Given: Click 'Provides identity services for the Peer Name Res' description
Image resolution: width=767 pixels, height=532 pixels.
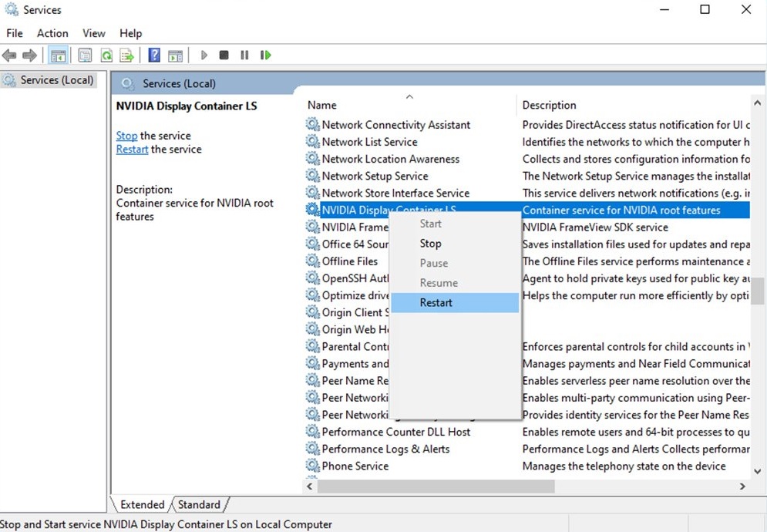Looking at the screenshot, I should click(x=635, y=415).
